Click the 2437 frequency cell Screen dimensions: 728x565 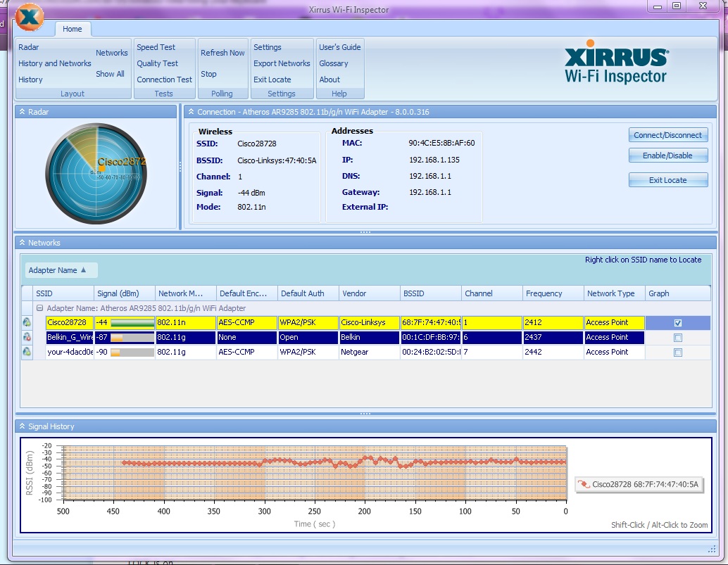click(x=553, y=337)
